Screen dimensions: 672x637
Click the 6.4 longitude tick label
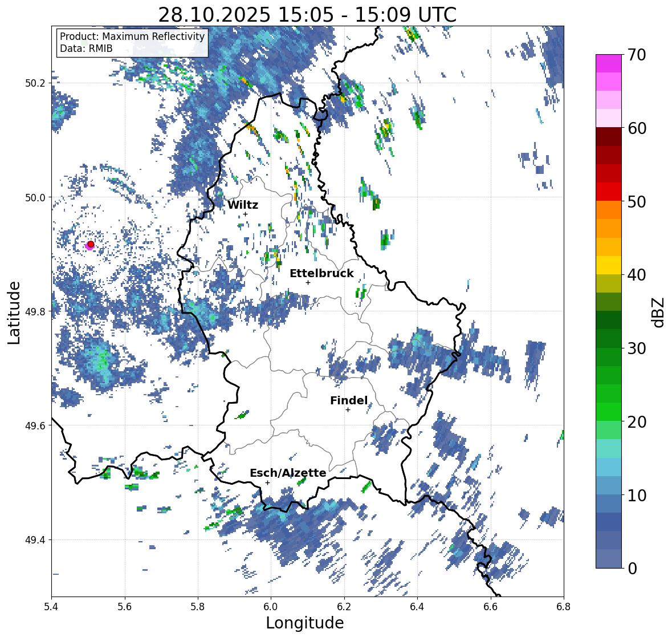417,606
